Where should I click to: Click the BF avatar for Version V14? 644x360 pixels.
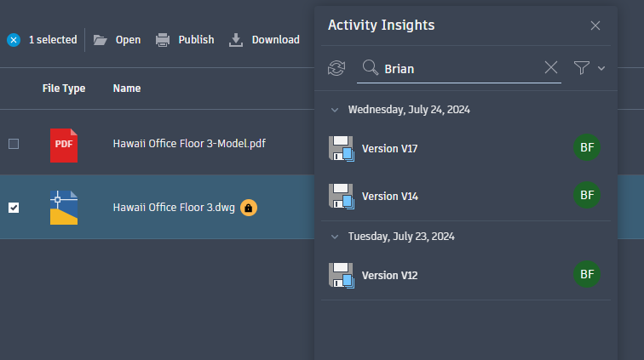click(586, 195)
